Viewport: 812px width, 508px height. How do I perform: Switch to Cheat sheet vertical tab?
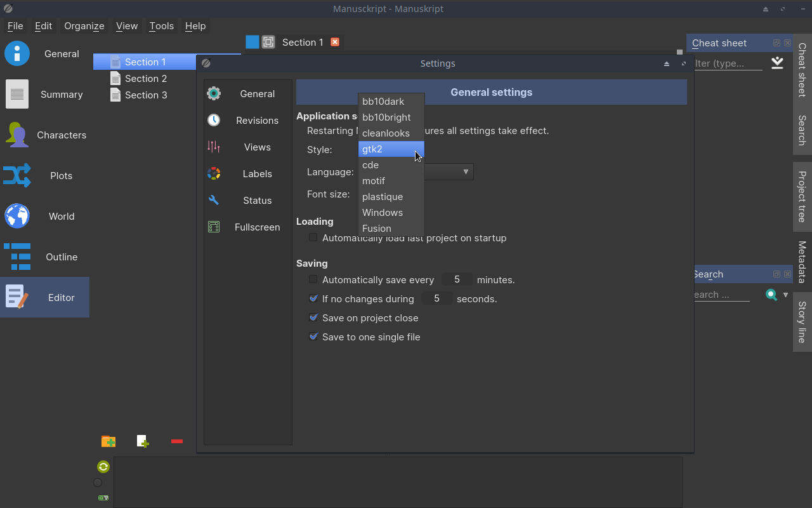[x=802, y=69]
